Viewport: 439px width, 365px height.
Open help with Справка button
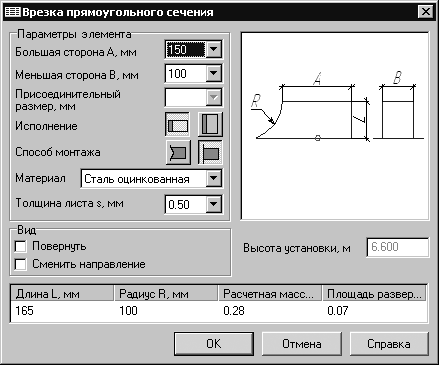(x=389, y=344)
